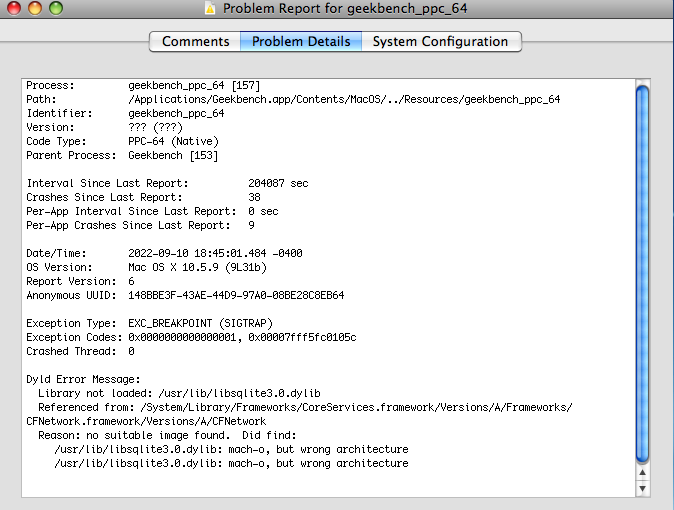Click Crashes Since Last Report: 38
The width and height of the screenshot is (674, 510).
(x=143, y=197)
